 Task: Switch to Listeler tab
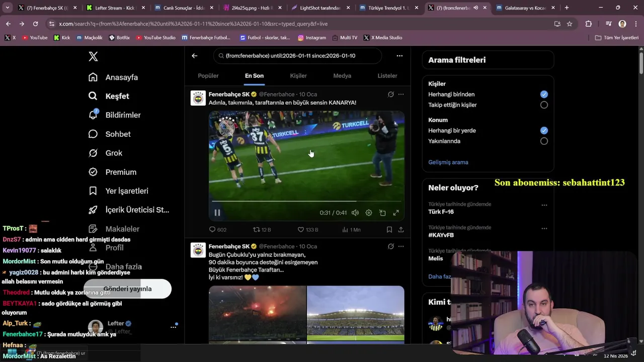click(x=387, y=76)
